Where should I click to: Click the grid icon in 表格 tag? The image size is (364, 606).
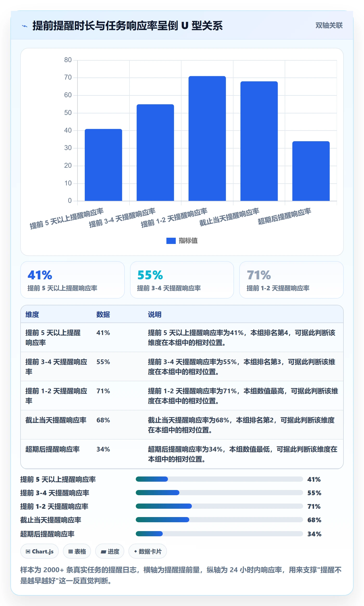[x=70, y=551]
